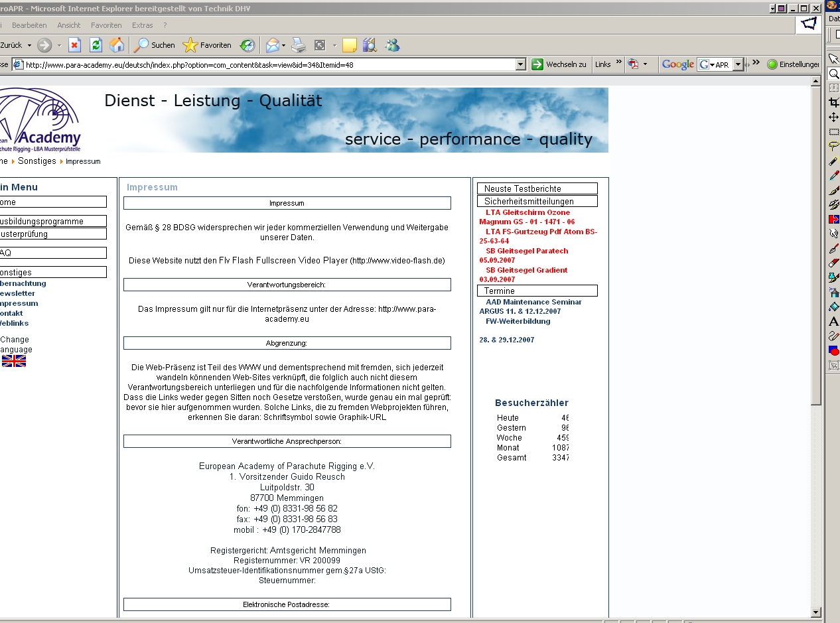Screen dimensions: 840x623
Task: Select the Dropper color picker tool
Action: 834,176
